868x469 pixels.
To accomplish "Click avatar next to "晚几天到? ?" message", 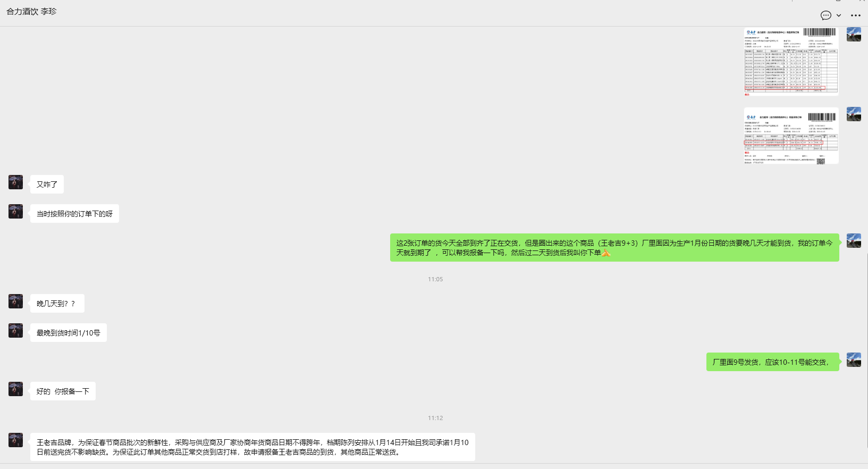I will [15, 301].
